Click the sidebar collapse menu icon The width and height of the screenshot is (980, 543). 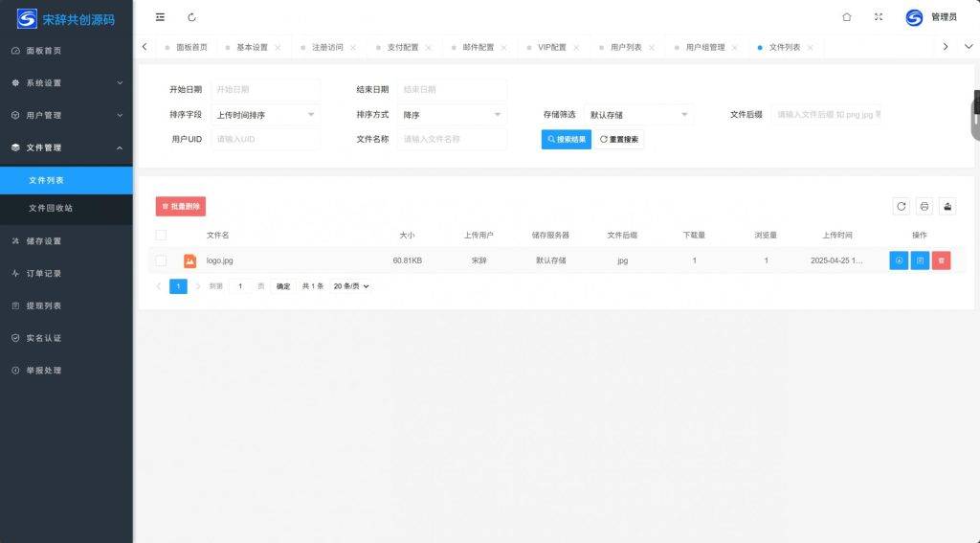[160, 17]
